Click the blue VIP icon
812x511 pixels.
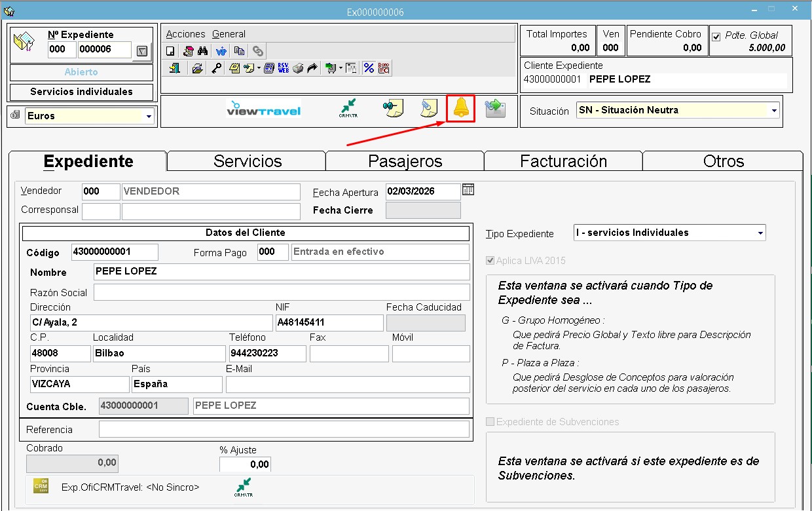221,51
